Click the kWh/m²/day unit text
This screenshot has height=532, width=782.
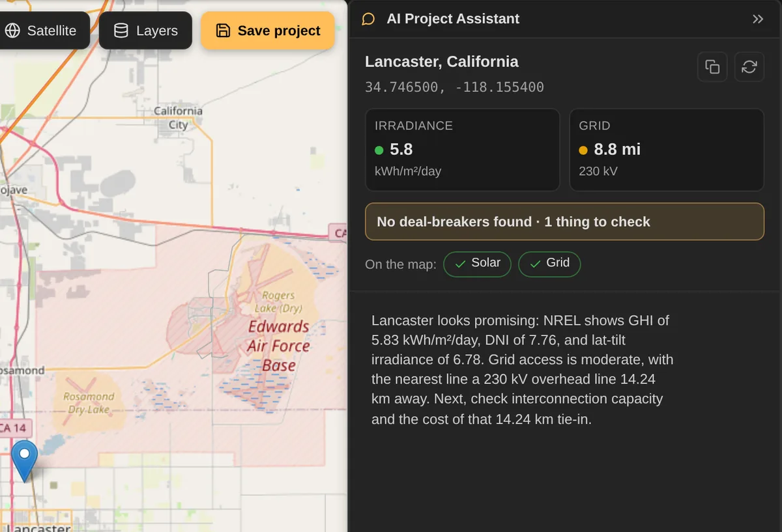tap(408, 172)
